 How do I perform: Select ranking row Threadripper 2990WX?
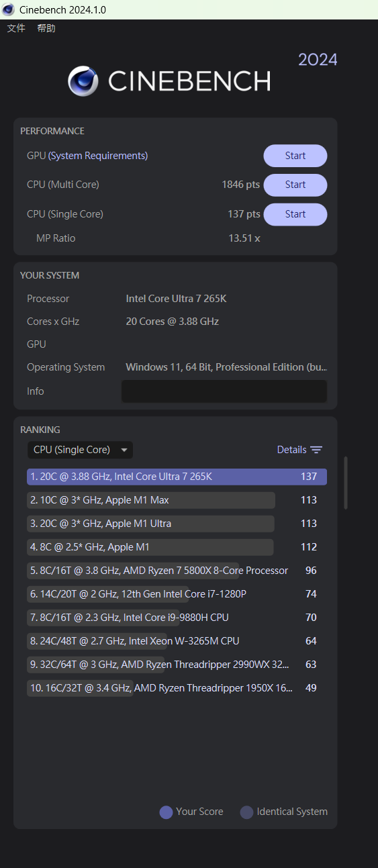click(177, 665)
